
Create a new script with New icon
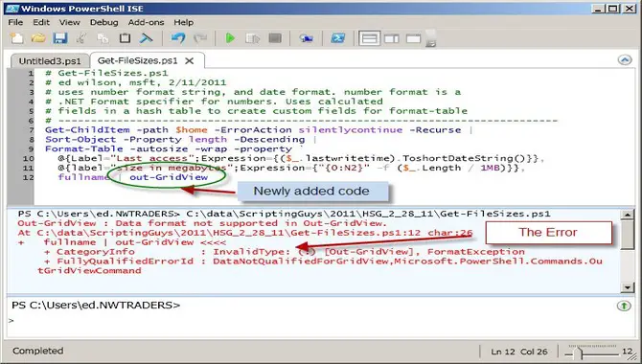tap(17, 38)
